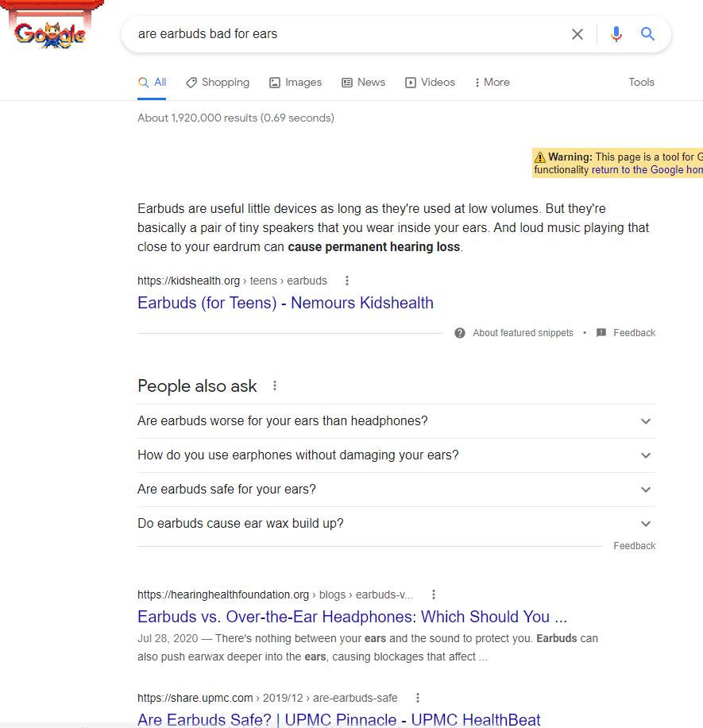Screen dimensions: 703x728
Task: Click the About featured snippets help icon
Action: point(460,333)
